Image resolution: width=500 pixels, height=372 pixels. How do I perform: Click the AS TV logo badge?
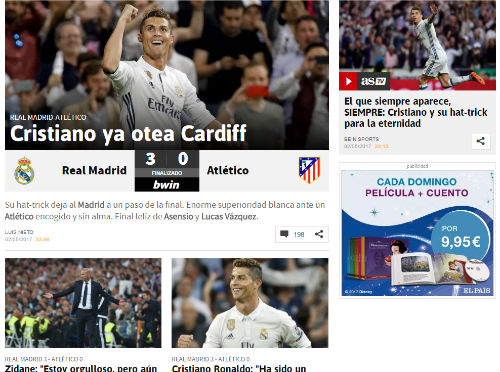(x=373, y=81)
